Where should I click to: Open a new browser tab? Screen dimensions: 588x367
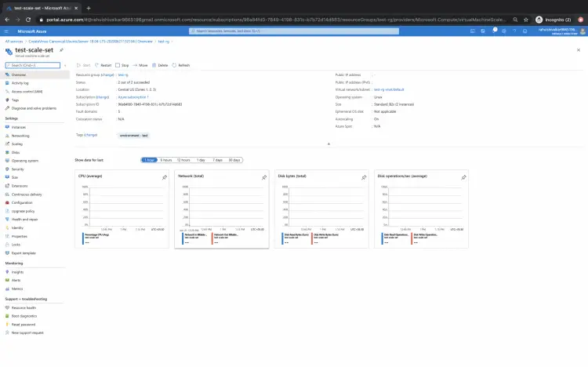[89, 8]
